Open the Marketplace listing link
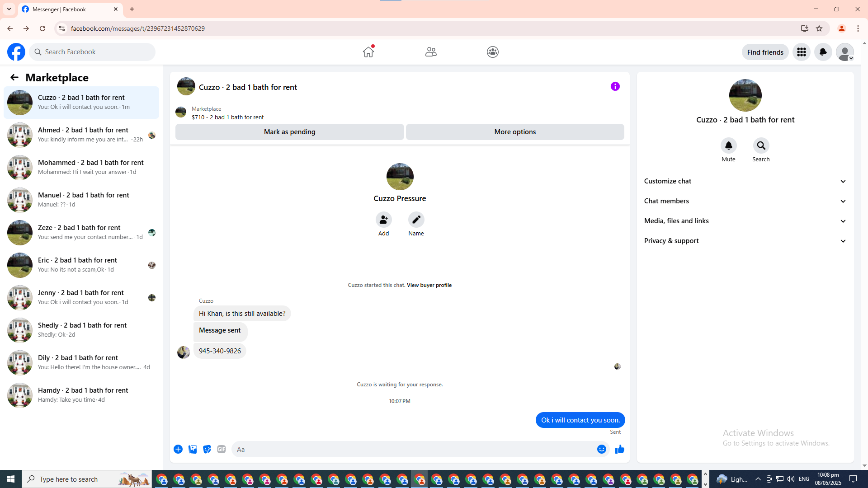Viewport: 868px width, 488px height. pos(228,117)
